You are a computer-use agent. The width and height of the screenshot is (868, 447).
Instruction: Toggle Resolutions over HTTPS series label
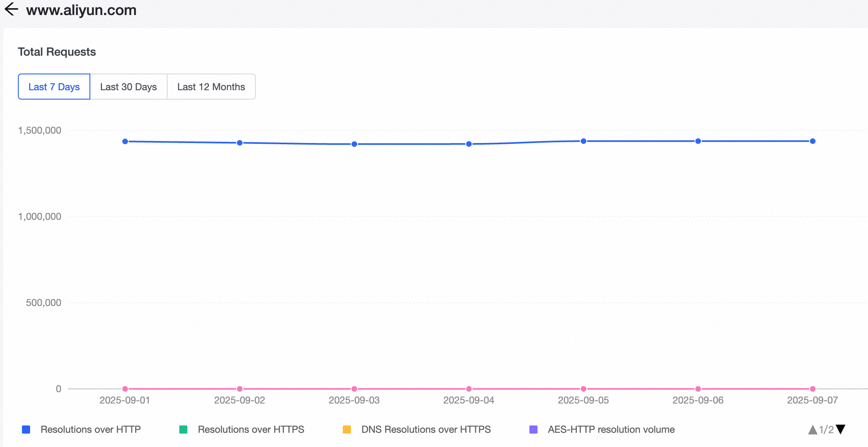pos(251,430)
